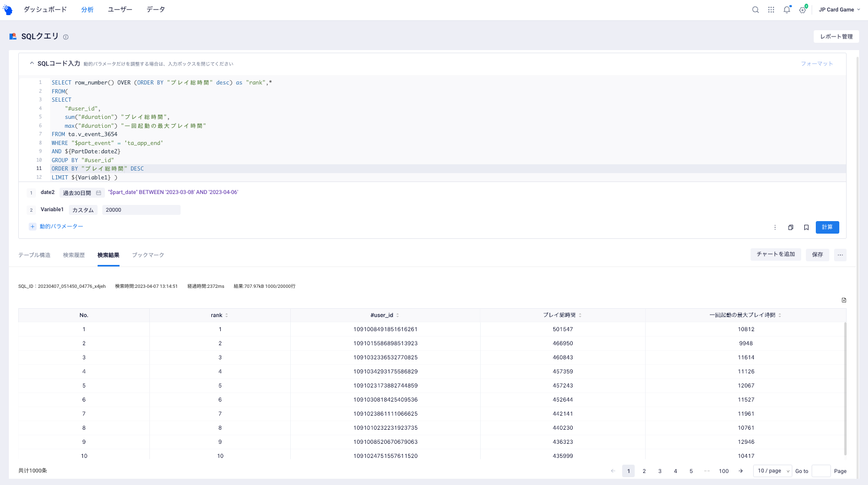Open the JP Card Game project dropdown
868x485 pixels.
839,10
